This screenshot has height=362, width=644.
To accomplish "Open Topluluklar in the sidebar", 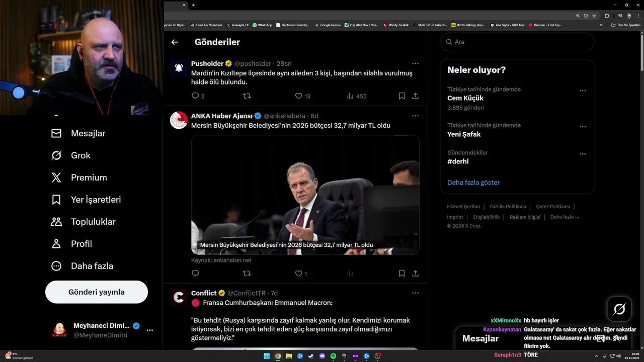I will [84, 222].
